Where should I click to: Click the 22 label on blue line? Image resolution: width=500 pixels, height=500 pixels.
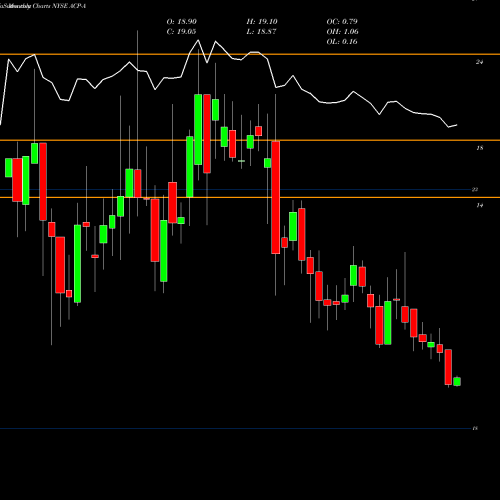[475, 190]
